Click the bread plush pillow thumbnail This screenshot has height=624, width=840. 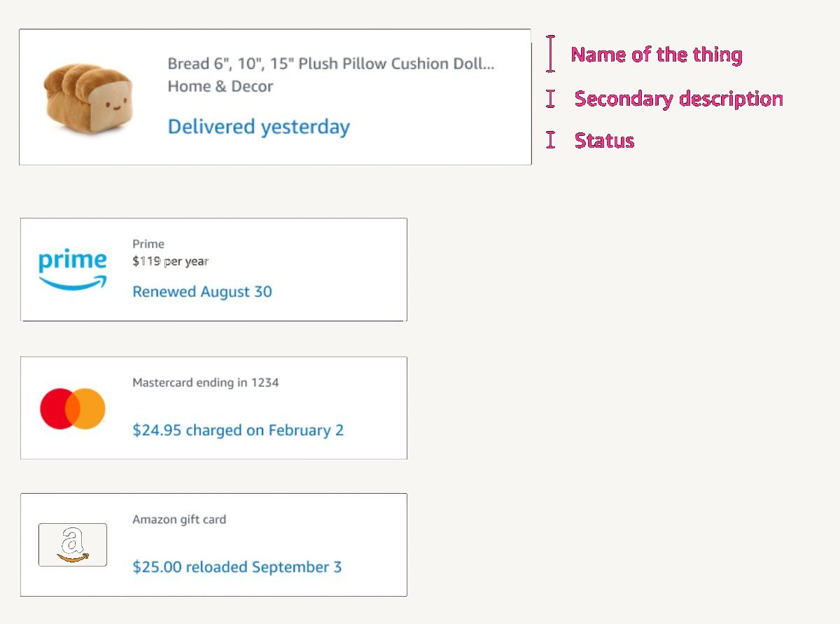coord(88,97)
